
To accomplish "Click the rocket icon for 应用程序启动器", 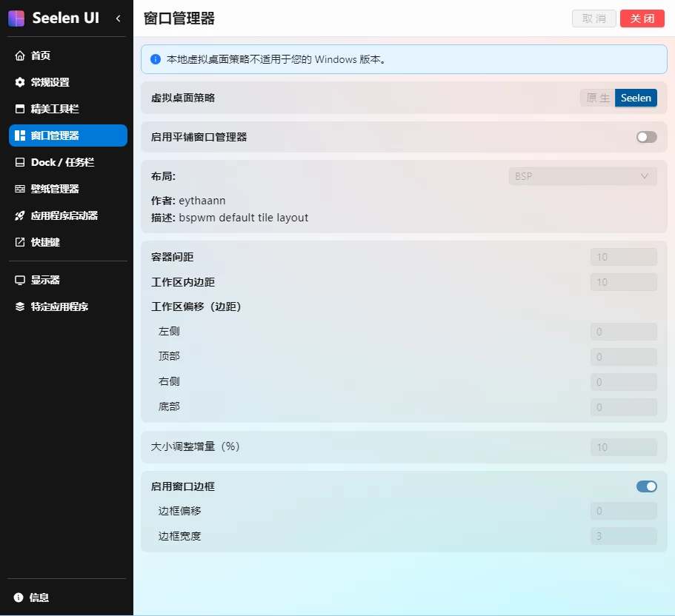I will click(x=20, y=215).
